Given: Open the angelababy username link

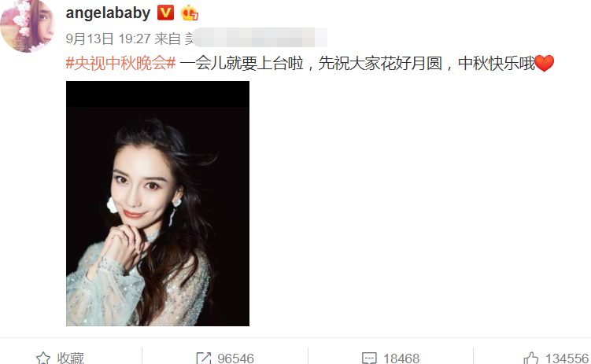Looking at the screenshot, I should pos(108,13).
